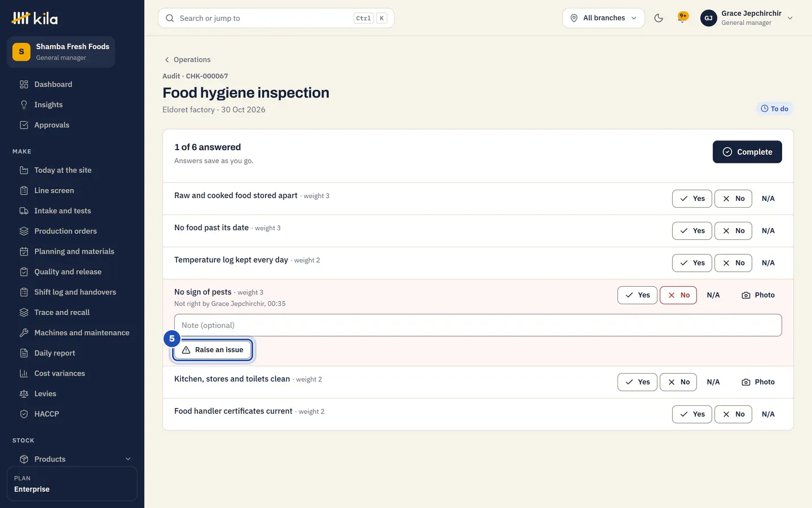This screenshot has width=812, height=508.
Task: Click the Approvals checkbox icon
Action: 24,125
